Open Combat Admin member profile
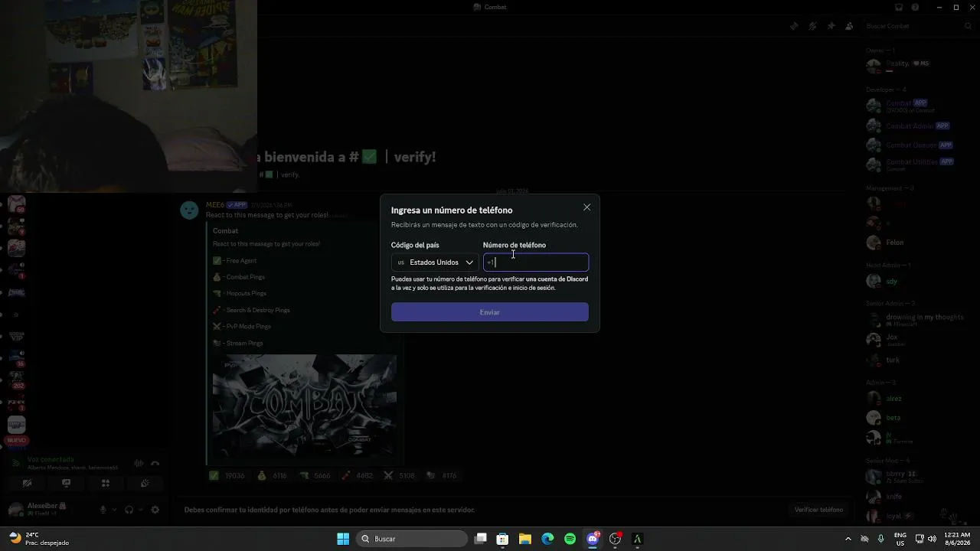980x551 pixels. (910, 126)
